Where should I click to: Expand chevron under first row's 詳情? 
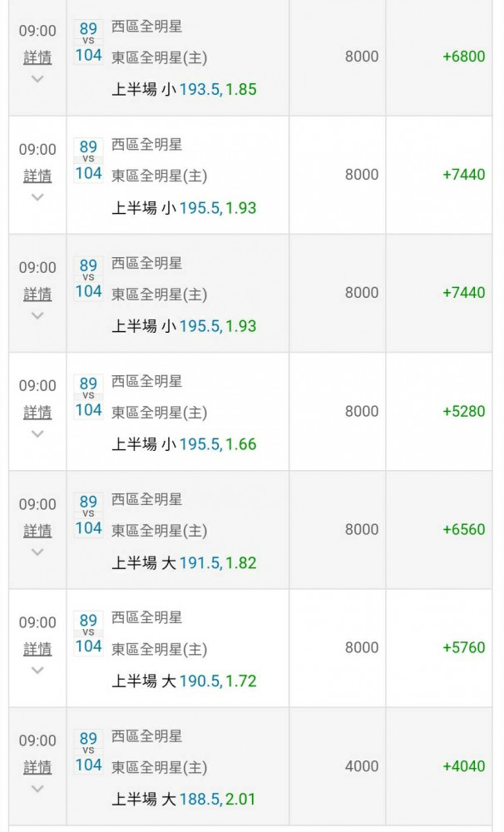pyautogui.click(x=37, y=79)
